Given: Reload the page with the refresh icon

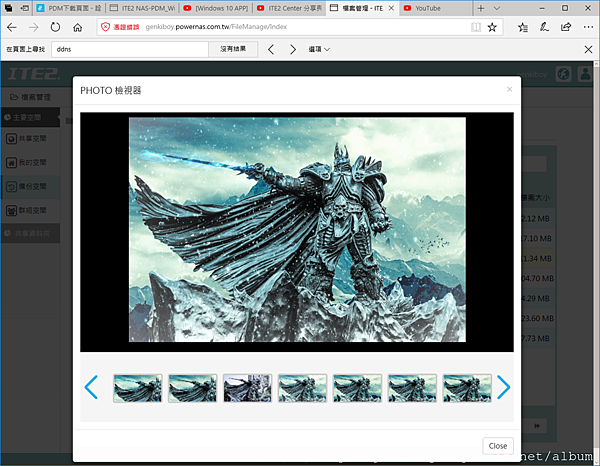Looking at the screenshot, I should [x=55, y=27].
